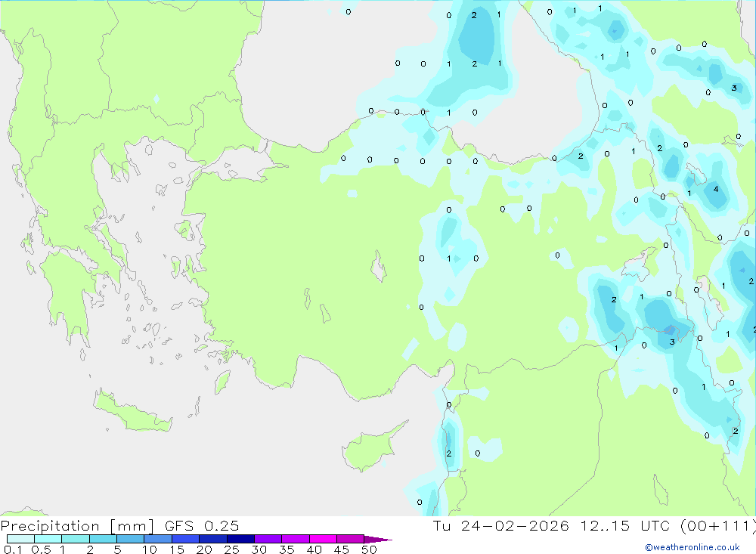Select the 5–10 mm legend color swatch

click(131, 539)
